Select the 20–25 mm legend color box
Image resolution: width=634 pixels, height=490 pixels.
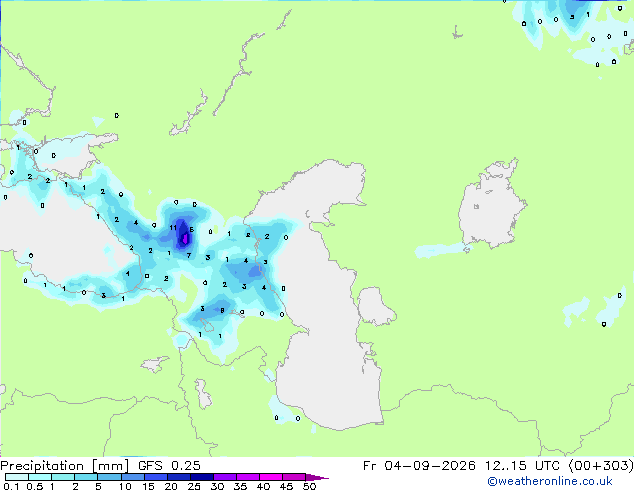(x=178, y=477)
